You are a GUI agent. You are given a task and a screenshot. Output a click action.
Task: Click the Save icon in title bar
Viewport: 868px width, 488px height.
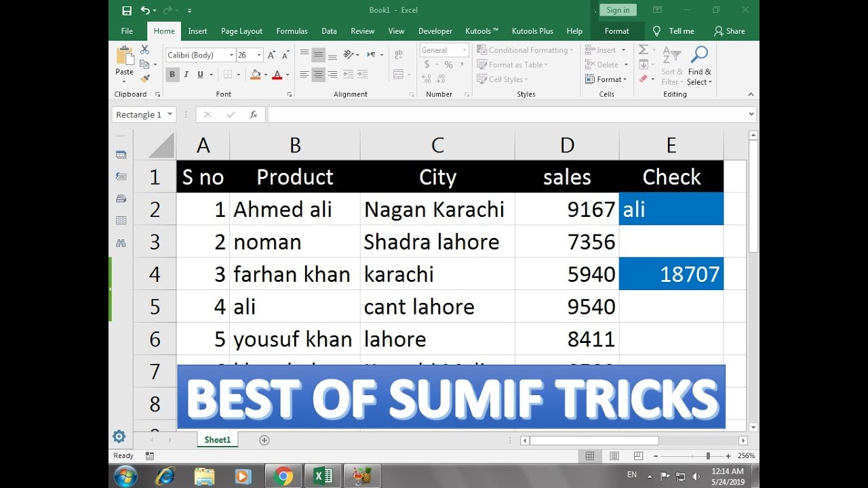click(x=127, y=10)
